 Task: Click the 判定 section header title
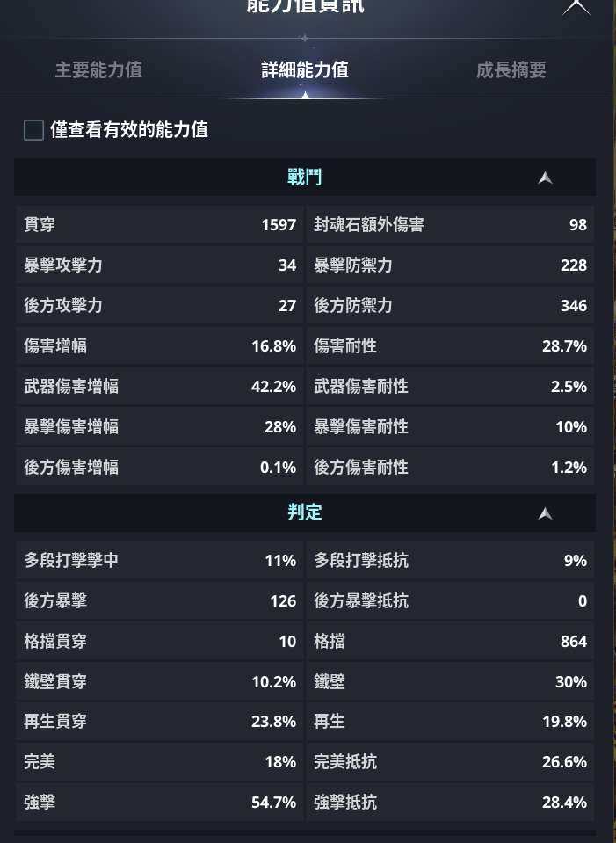tap(304, 512)
